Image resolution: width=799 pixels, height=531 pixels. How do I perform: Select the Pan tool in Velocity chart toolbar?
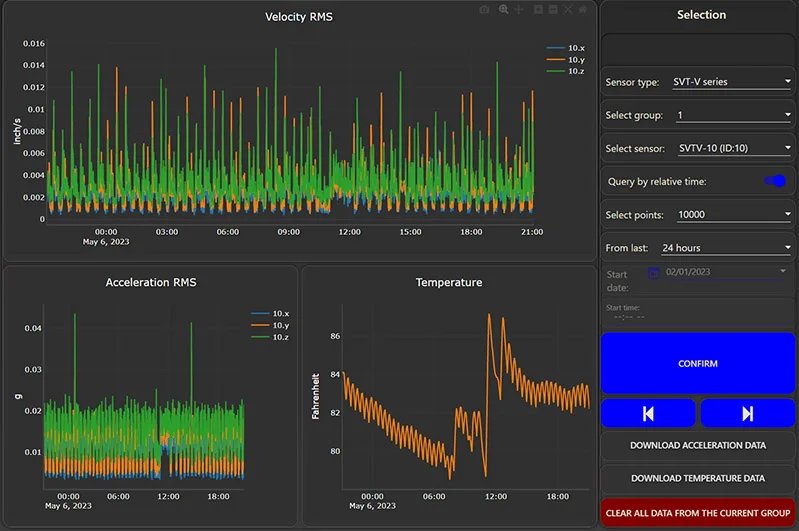(x=519, y=9)
